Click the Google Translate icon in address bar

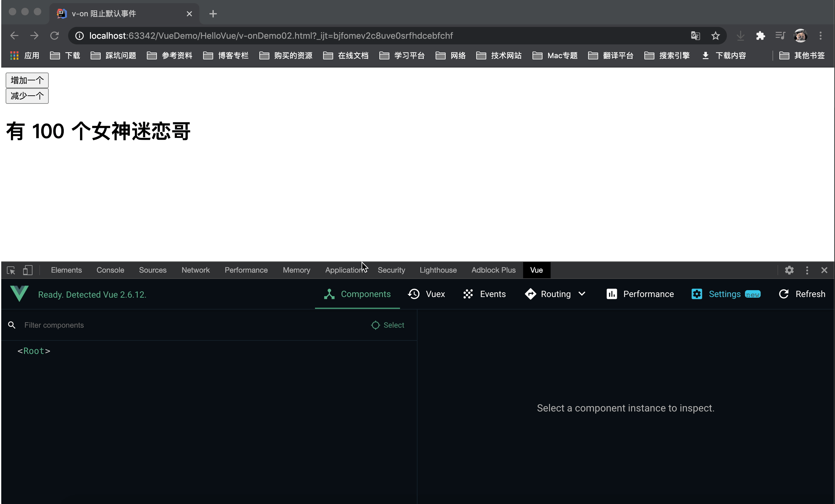695,36
